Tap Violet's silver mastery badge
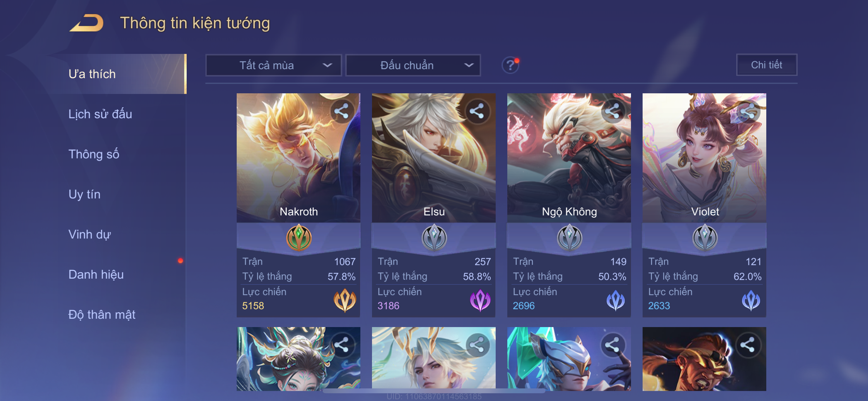Screen dimensions: 868x401 pos(705,238)
